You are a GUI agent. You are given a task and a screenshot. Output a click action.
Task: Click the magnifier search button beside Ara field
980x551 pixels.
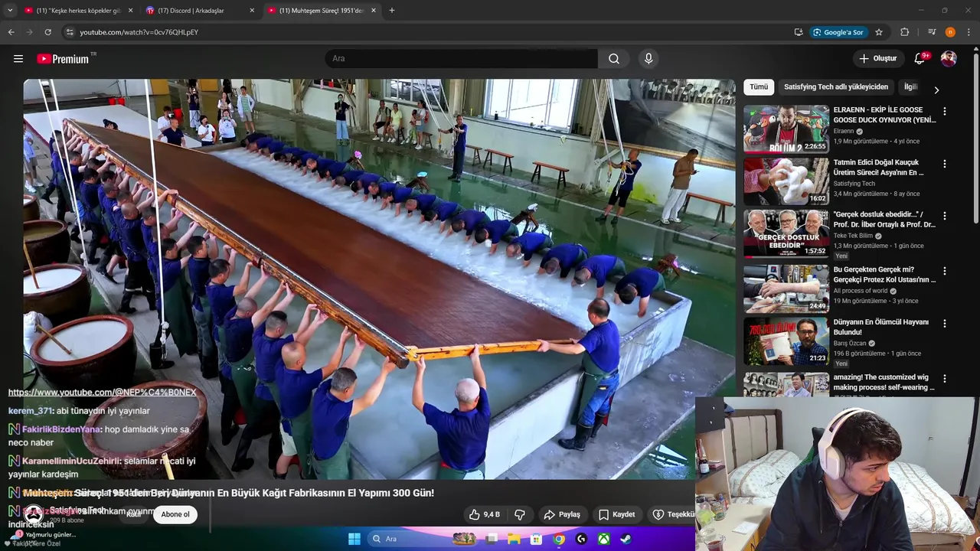point(614,59)
